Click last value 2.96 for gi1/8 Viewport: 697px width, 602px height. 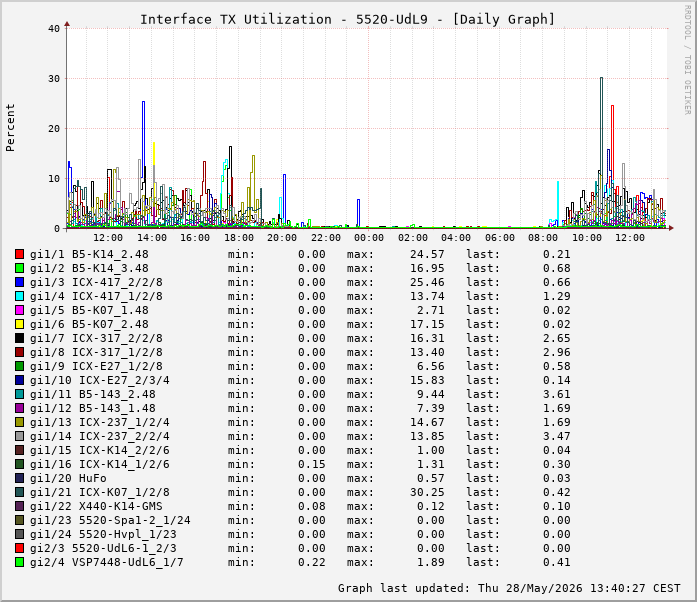point(557,353)
